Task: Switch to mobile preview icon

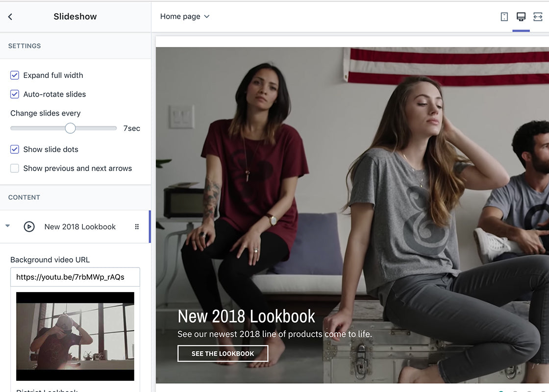Action: [504, 17]
